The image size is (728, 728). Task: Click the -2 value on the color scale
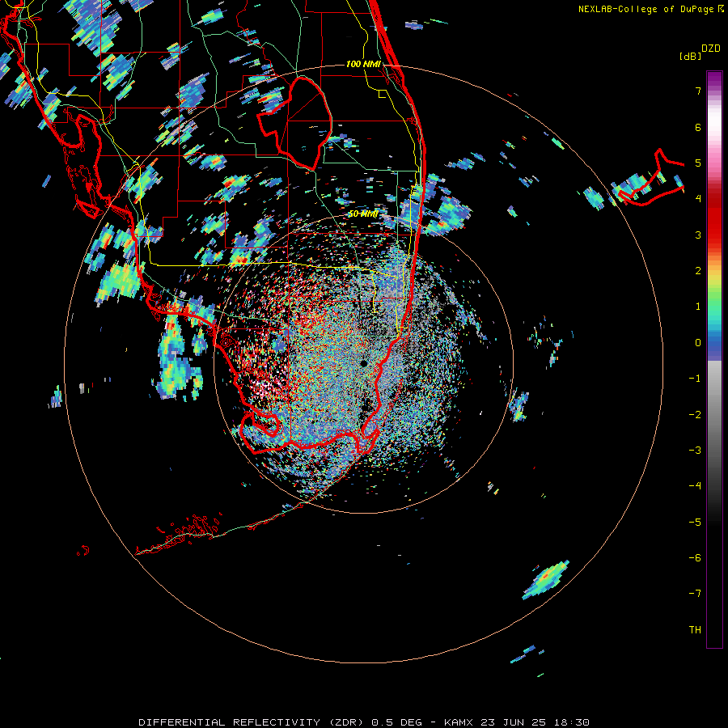coord(695,415)
